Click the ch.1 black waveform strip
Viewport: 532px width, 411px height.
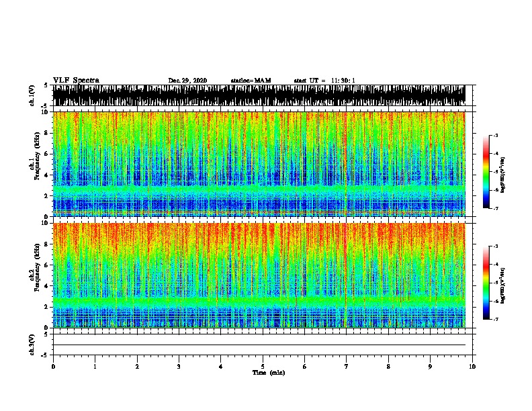pos(259,95)
